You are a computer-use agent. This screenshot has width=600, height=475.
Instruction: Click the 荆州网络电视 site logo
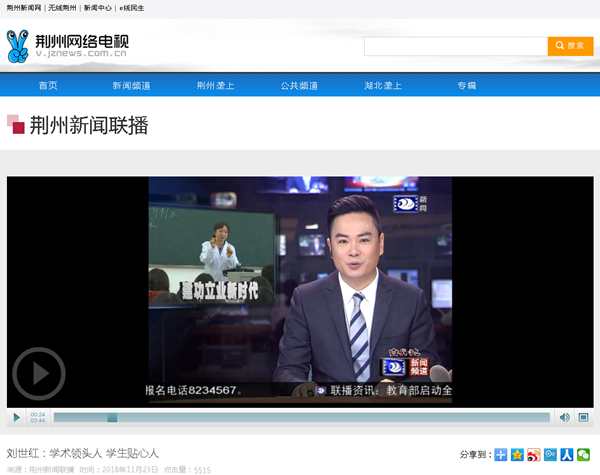pos(68,46)
